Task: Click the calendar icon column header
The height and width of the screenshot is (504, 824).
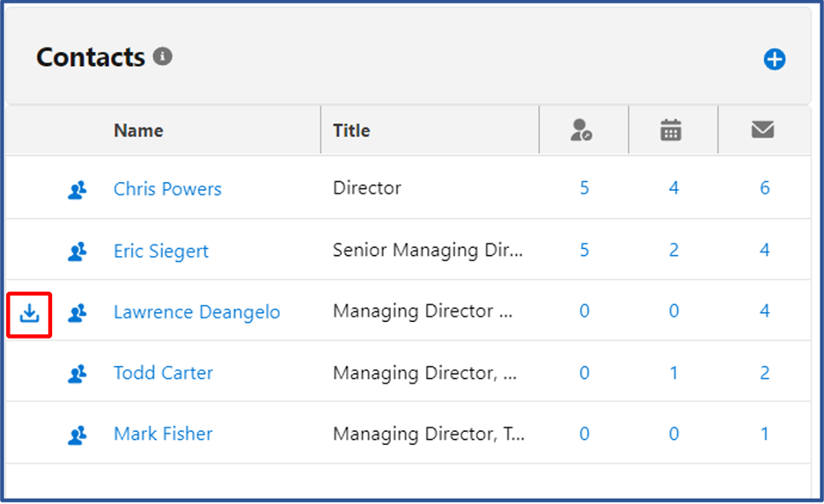Action: pos(671,130)
